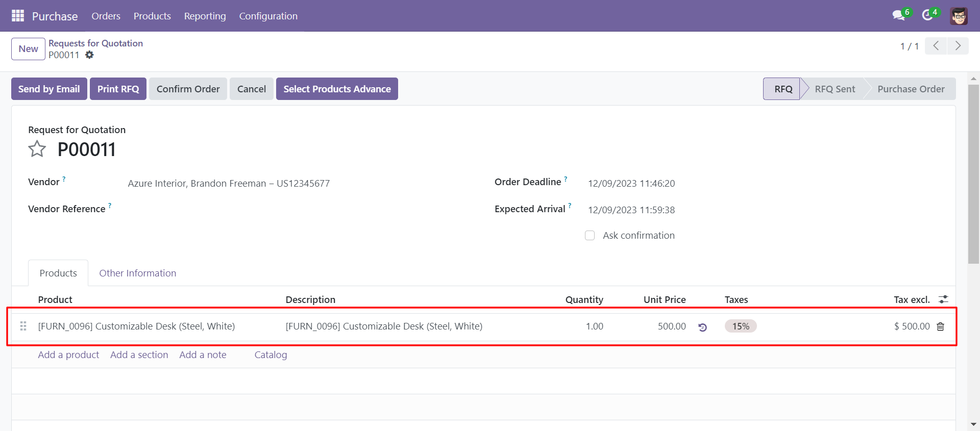The width and height of the screenshot is (980, 431).
Task: Go to next record arrow
Action: 958,46
